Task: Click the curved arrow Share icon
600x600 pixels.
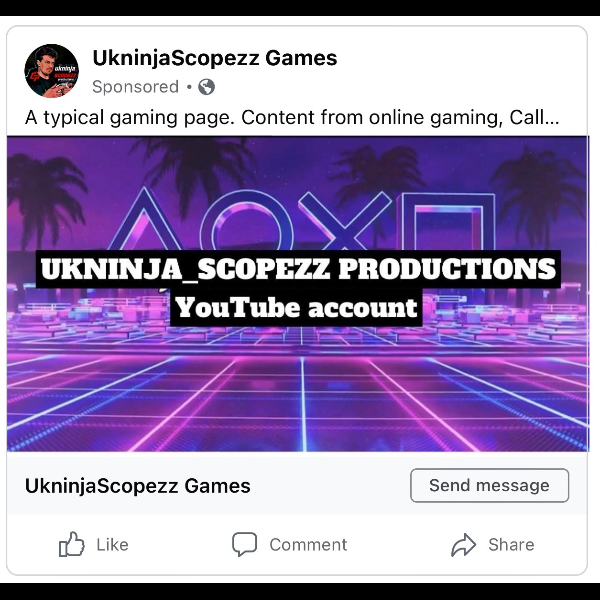Action: tap(463, 545)
